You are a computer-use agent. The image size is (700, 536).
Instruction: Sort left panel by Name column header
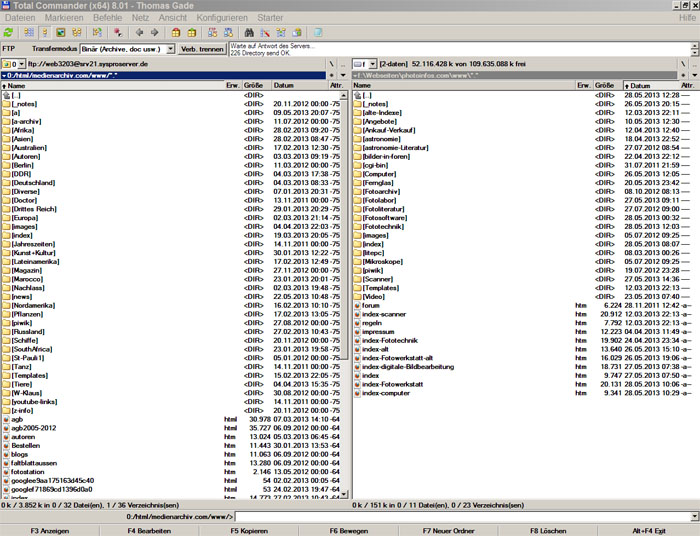click(x=112, y=85)
